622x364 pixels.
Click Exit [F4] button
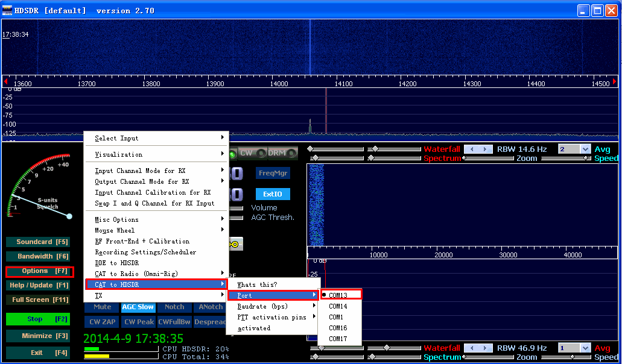pos(38,353)
